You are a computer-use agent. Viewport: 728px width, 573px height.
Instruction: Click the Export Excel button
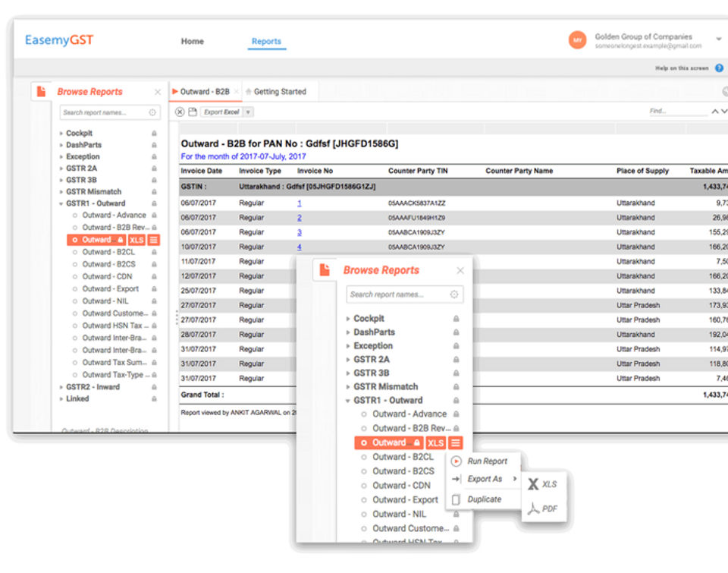coord(222,112)
